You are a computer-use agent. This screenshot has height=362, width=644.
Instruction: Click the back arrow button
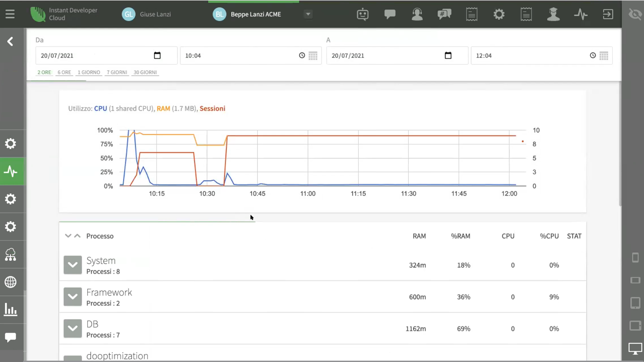pyautogui.click(x=10, y=41)
